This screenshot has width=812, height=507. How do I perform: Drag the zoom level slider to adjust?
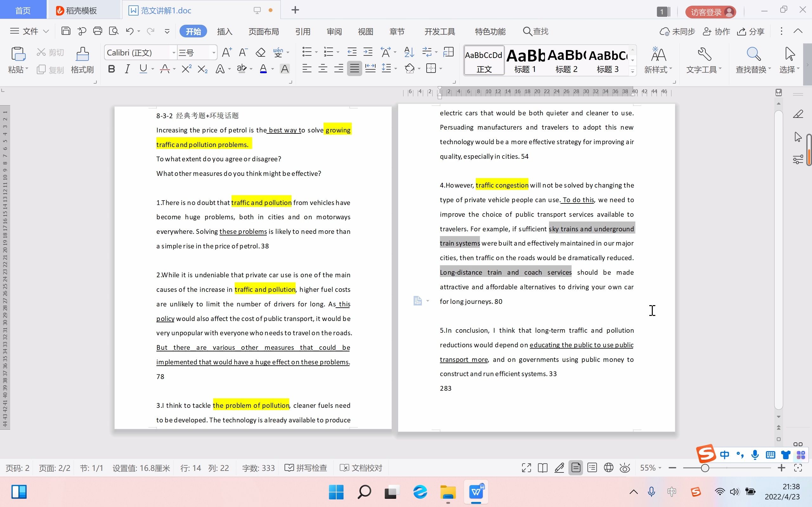point(704,467)
